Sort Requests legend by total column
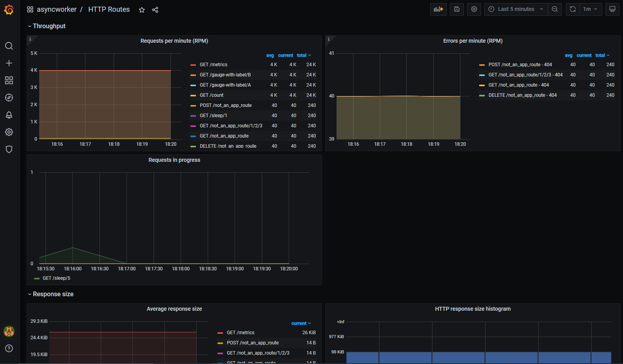Viewport: 623px width, 364px height. 302,55
